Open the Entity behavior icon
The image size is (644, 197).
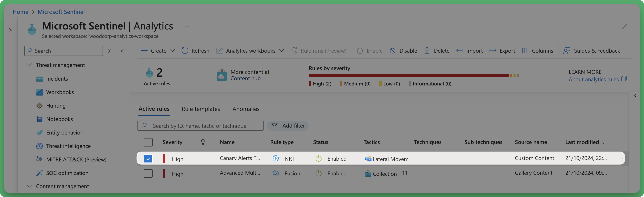point(39,133)
